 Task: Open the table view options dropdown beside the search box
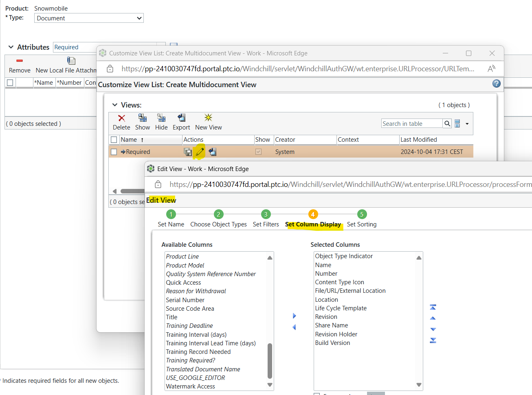coord(466,123)
